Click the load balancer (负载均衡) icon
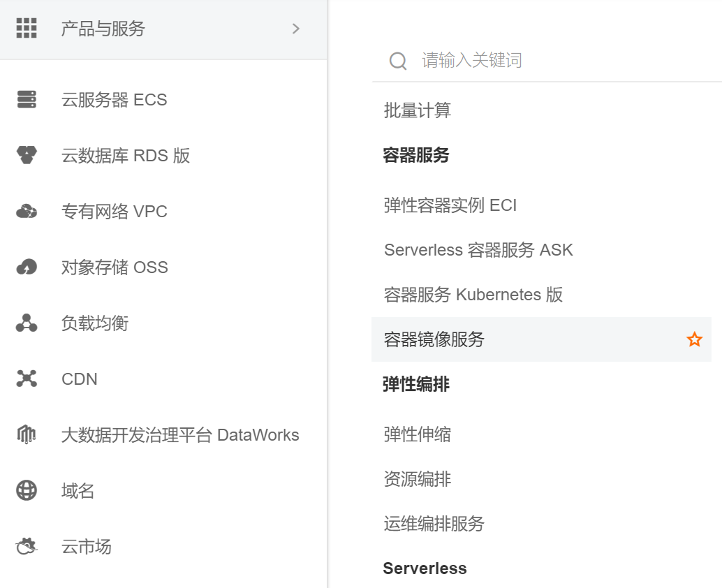Viewport: 722px width, 588px height. (27, 323)
